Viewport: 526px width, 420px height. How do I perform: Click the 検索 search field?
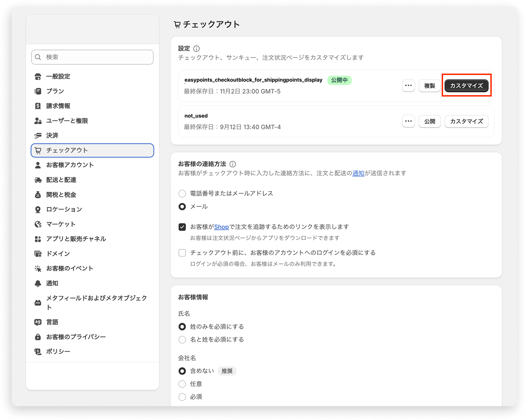coord(93,57)
